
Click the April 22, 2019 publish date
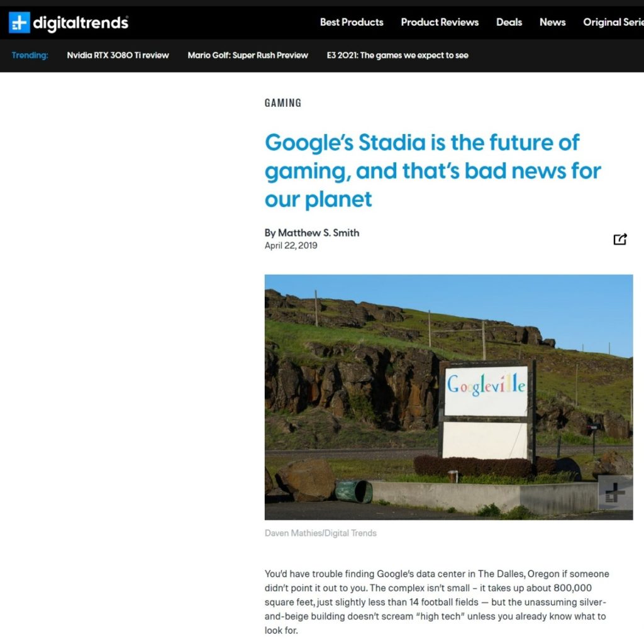(x=291, y=246)
